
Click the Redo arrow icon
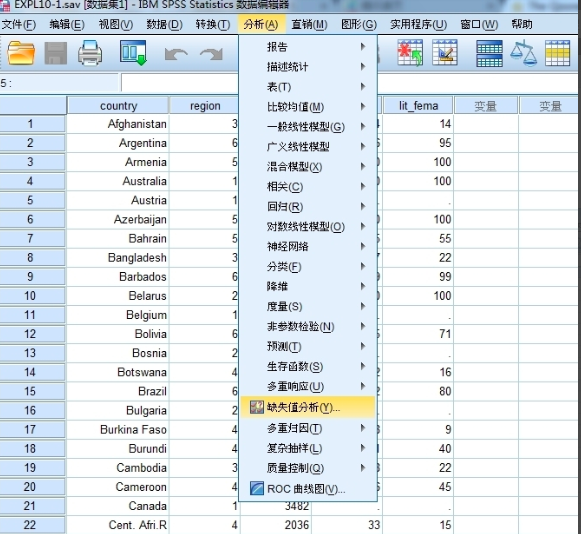(212, 54)
